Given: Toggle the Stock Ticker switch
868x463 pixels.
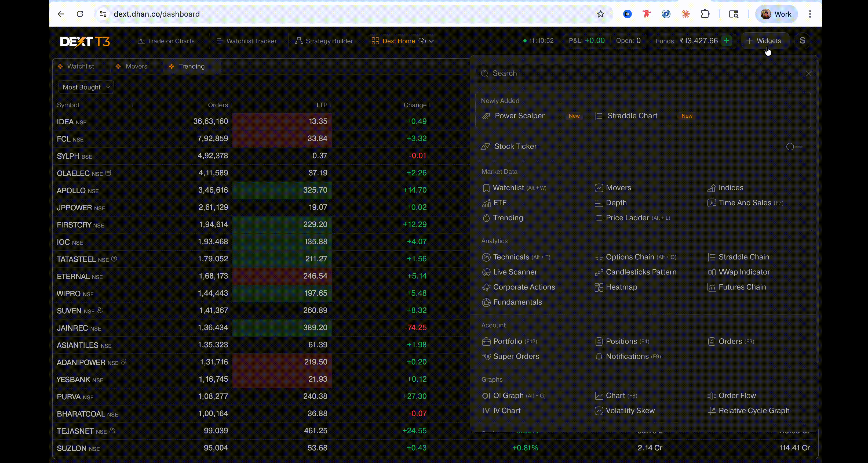Looking at the screenshot, I should pyautogui.click(x=794, y=147).
